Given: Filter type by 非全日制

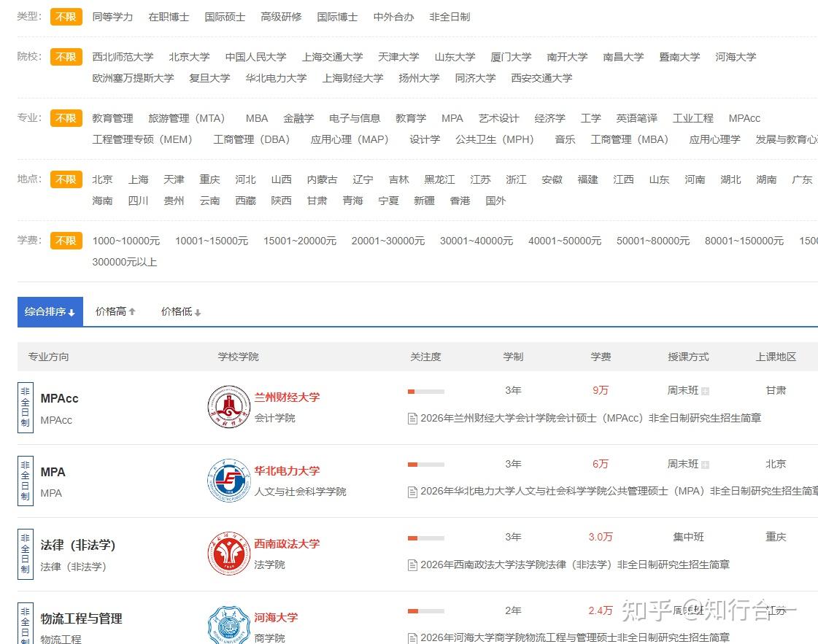Looking at the screenshot, I should [x=449, y=18].
